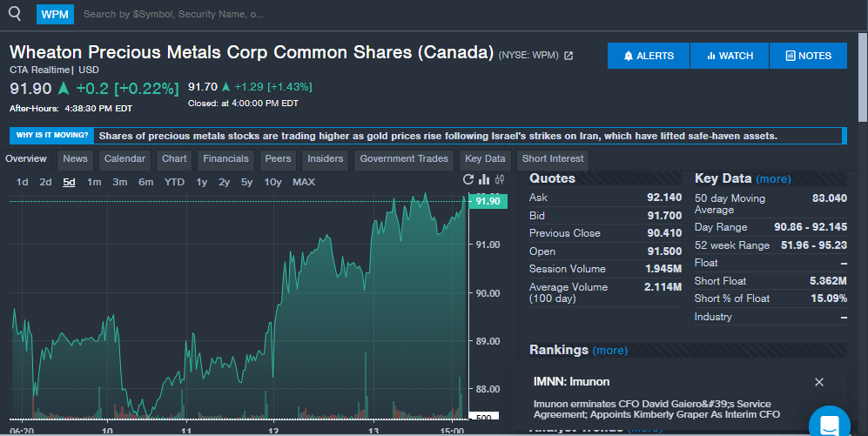The width and height of the screenshot is (868, 436).
Task: Click the closing price 91.70
Action: point(203,87)
